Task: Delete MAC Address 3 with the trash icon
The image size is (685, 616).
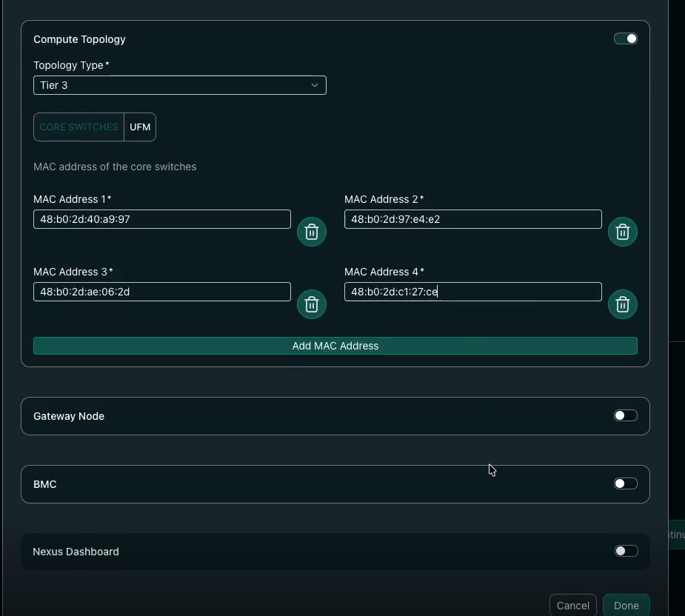Action: 311,304
